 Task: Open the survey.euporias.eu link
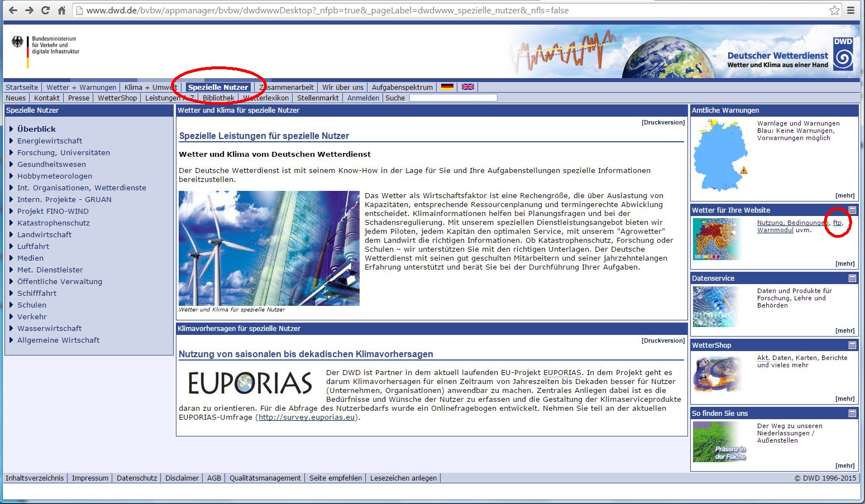[x=307, y=417]
